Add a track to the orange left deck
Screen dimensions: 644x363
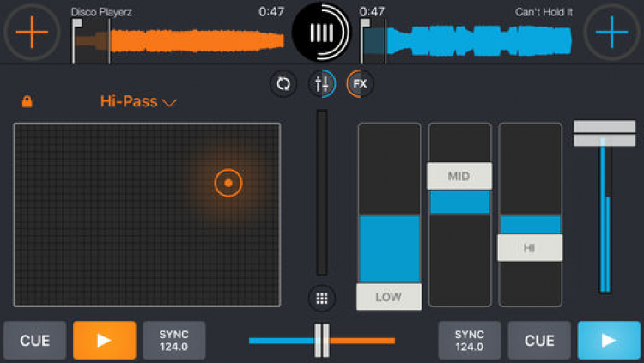coord(32,32)
